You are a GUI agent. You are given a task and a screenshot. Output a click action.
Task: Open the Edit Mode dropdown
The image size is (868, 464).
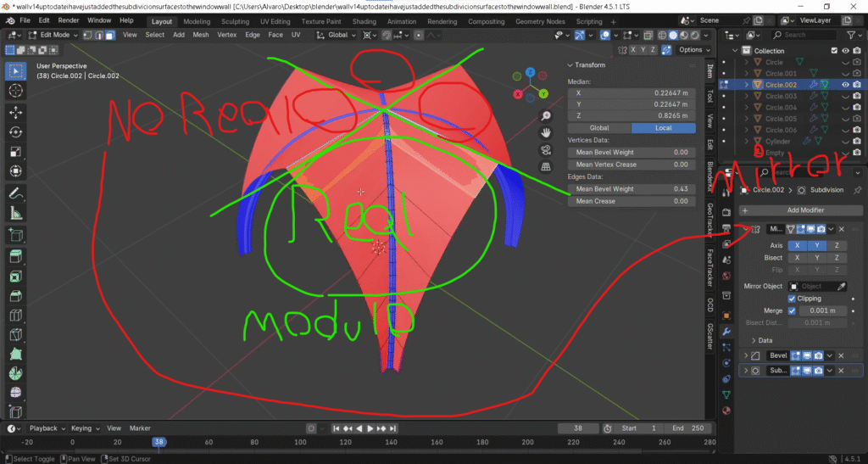point(51,35)
